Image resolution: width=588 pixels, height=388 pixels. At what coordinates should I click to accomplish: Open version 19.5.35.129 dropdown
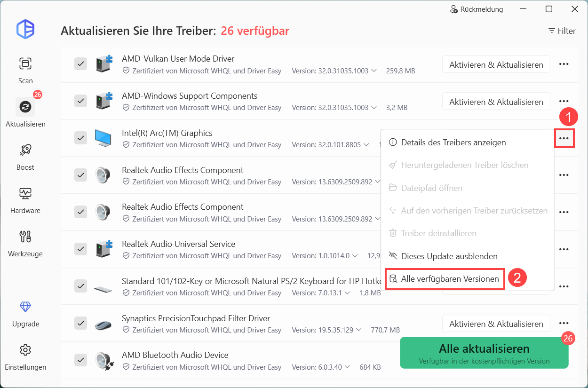(x=359, y=330)
